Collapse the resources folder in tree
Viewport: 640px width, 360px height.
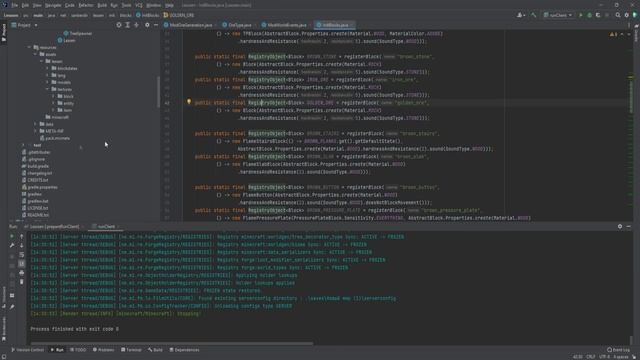(x=29, y=47)
